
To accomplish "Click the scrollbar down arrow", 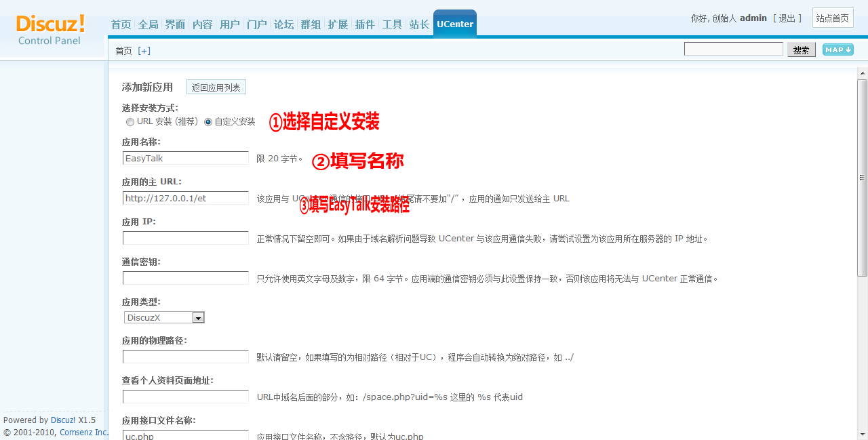I will (862, 433).
